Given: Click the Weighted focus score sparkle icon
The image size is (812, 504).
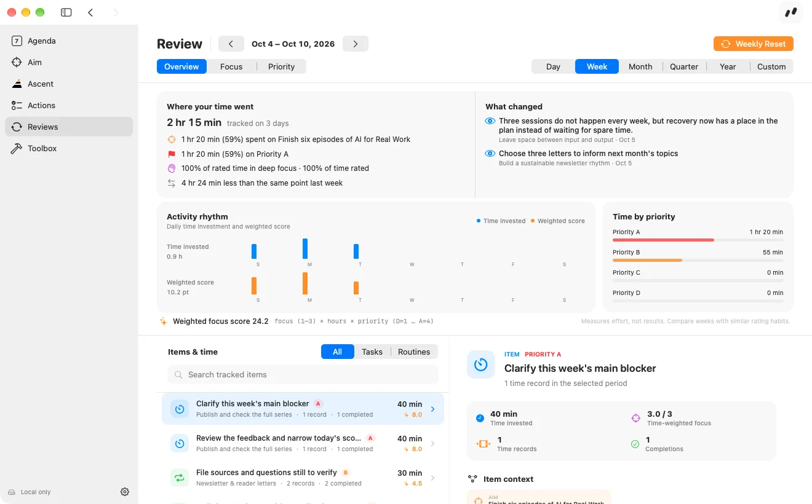Looking at the screenshot, I should pyautogui.click(x=164, y=321).
